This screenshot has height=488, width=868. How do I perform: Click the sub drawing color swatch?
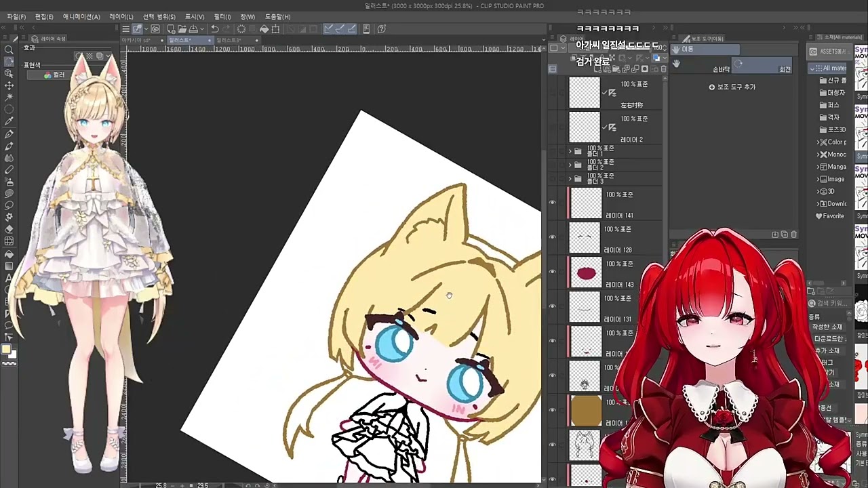click(x=12, y=354)
